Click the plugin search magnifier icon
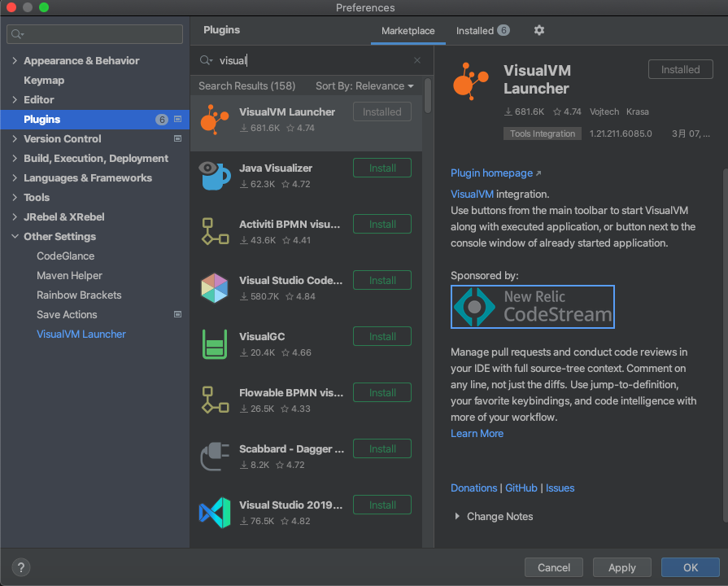This screenshot has width=728, height=586. click(206, 60)
